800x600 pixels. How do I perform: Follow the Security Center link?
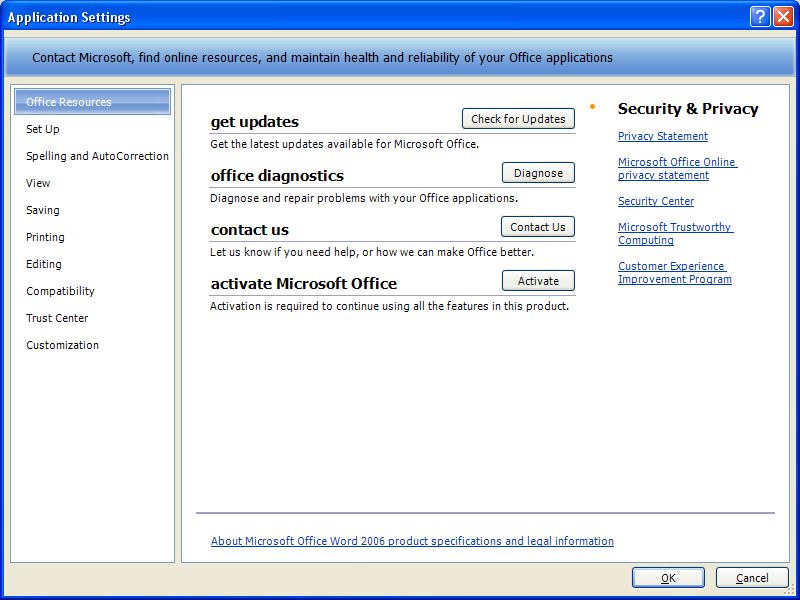(655, 201)
